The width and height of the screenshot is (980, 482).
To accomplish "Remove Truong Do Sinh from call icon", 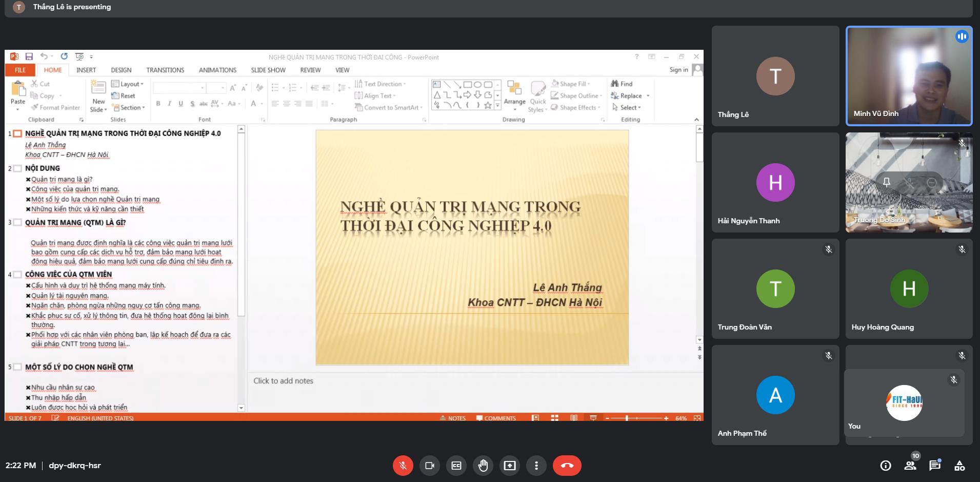I will (x=932, y=182).
